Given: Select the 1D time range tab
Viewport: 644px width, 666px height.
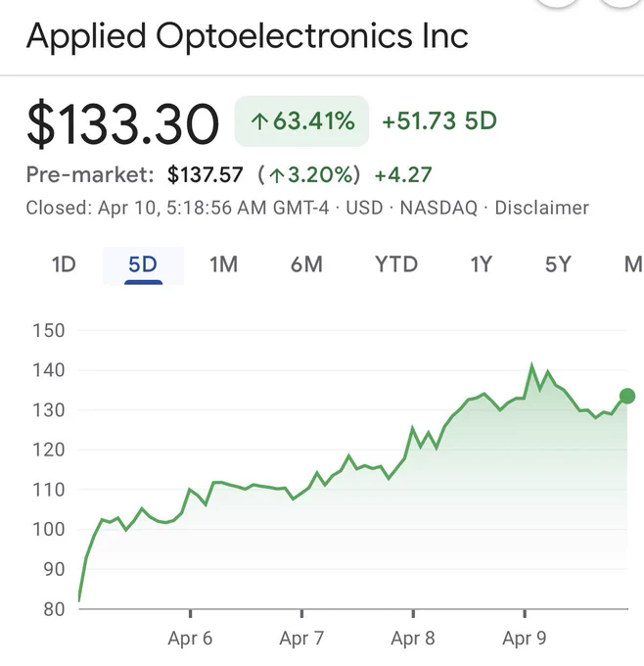Looking at the screenshot, I should pos(64,264).
